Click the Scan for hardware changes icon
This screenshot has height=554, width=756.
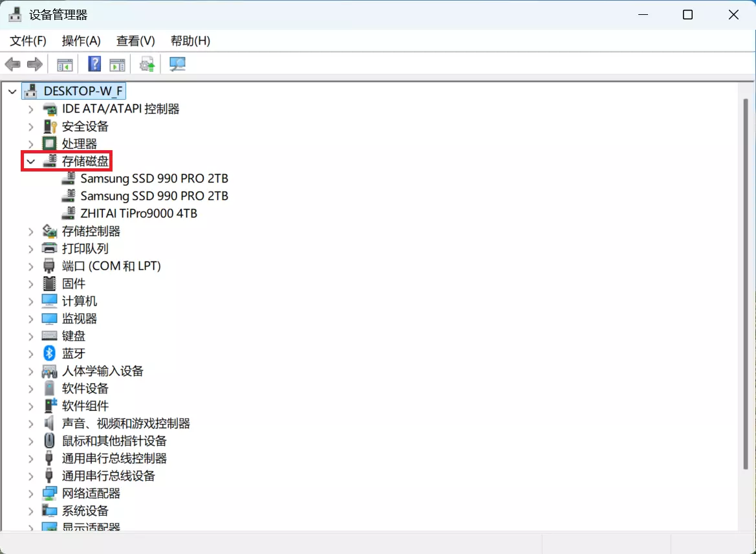tap(177, 63)
